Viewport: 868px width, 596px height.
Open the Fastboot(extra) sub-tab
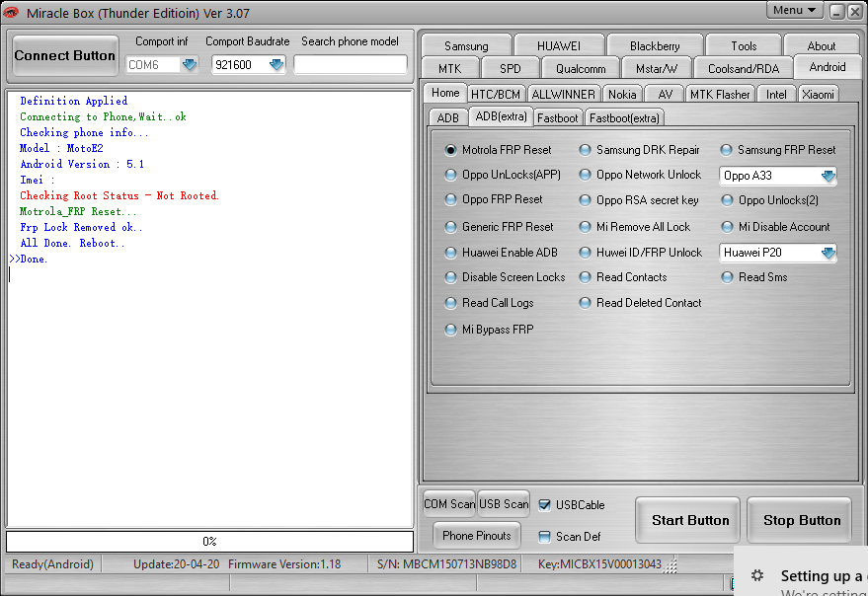tap(624, 117)
